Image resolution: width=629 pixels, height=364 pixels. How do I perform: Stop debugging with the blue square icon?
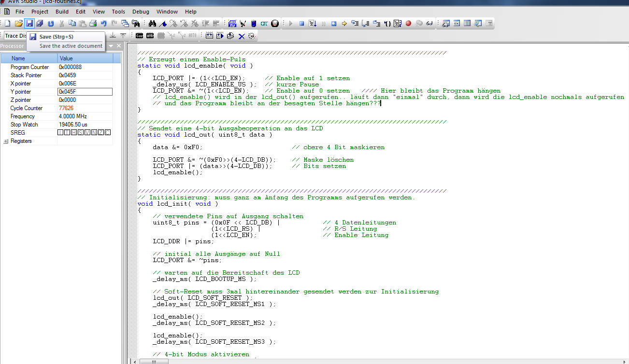coord(301,23)
